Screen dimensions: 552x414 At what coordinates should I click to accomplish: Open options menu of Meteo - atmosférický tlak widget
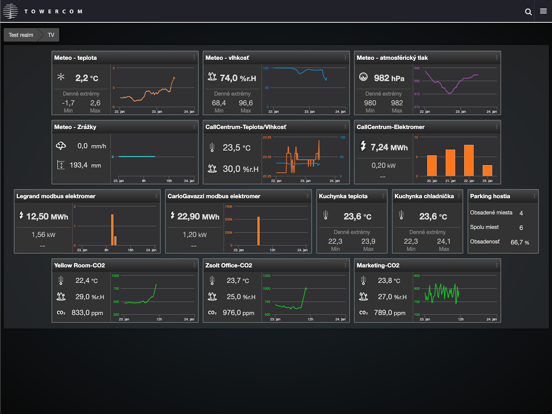click(497, 57)
